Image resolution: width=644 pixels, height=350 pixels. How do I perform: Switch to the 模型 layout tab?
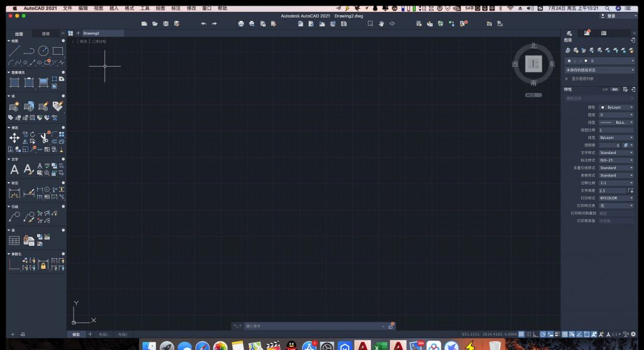(x=76, y=334)
